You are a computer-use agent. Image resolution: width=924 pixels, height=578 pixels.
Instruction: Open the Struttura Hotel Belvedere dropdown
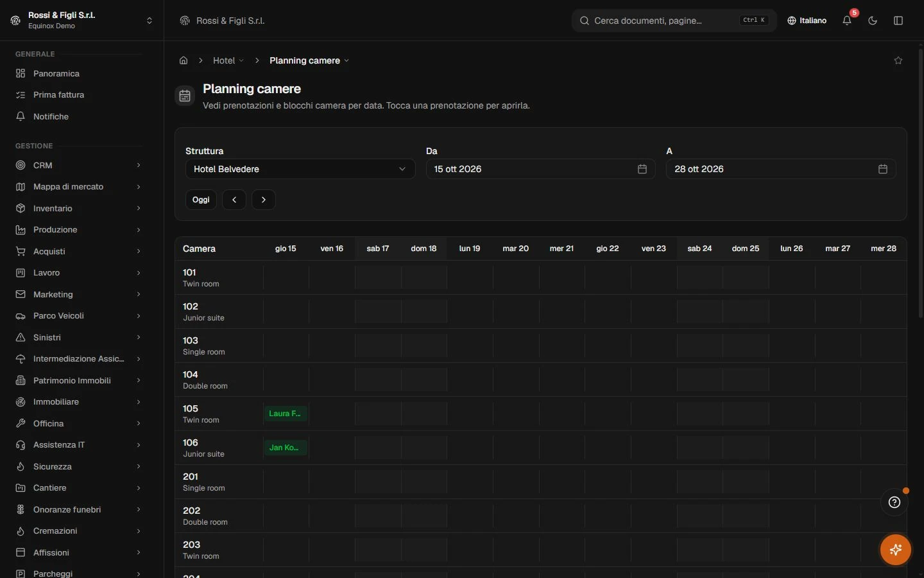pos(300,169)
